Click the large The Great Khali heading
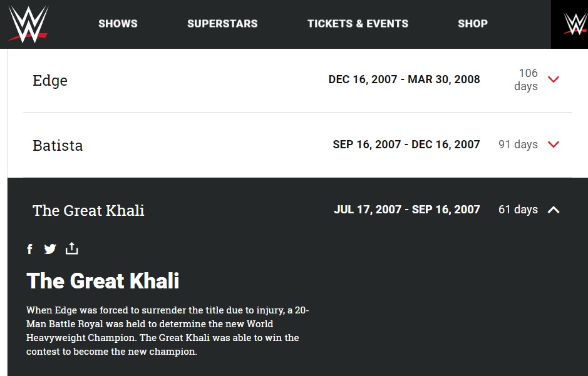The width and height of the screenshot is (588, 376). [x=103, y=281]
